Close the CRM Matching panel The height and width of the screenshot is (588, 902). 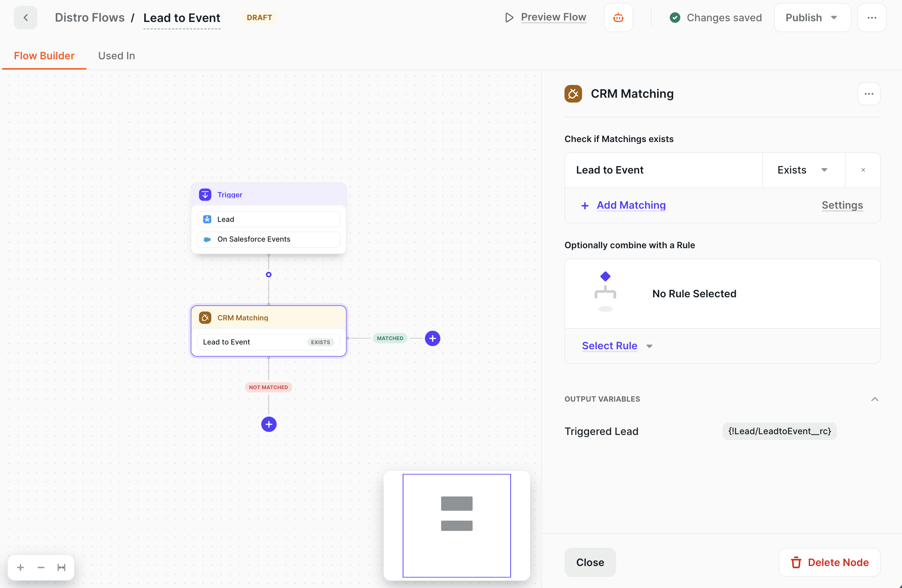[x=590, y=562]
